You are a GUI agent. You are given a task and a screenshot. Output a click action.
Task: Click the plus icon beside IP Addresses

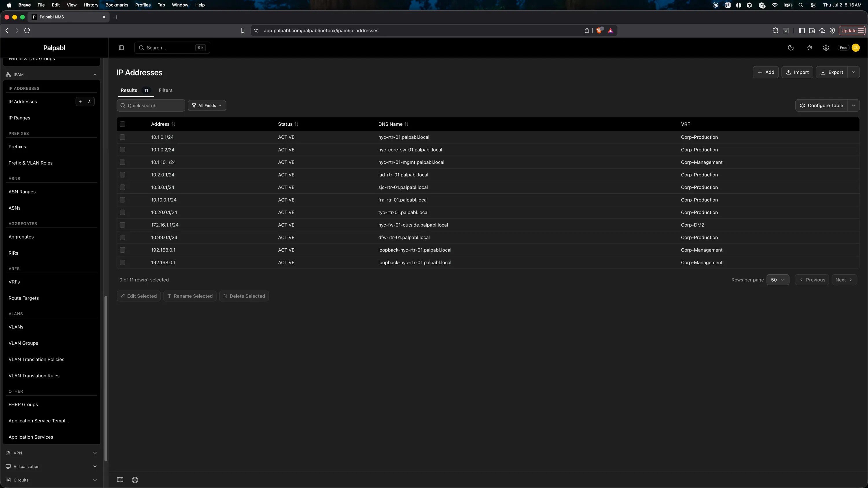(80, 101)
